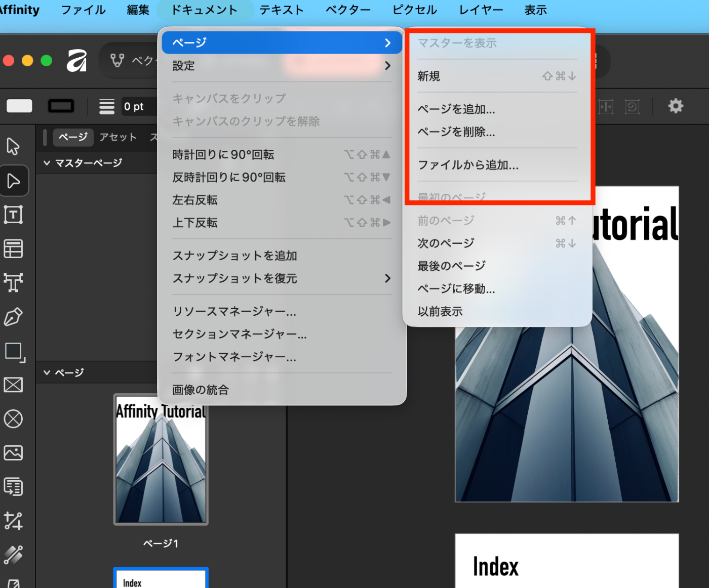709x588 pixels.
Task: Click the fill color white swatch
Action: pyautogui.click(x=19, y=106)
